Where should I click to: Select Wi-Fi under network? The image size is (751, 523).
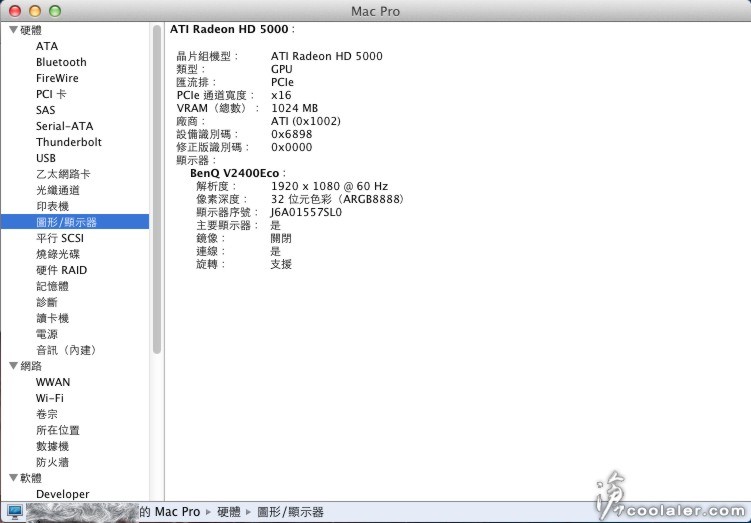(x=49, y=398)
